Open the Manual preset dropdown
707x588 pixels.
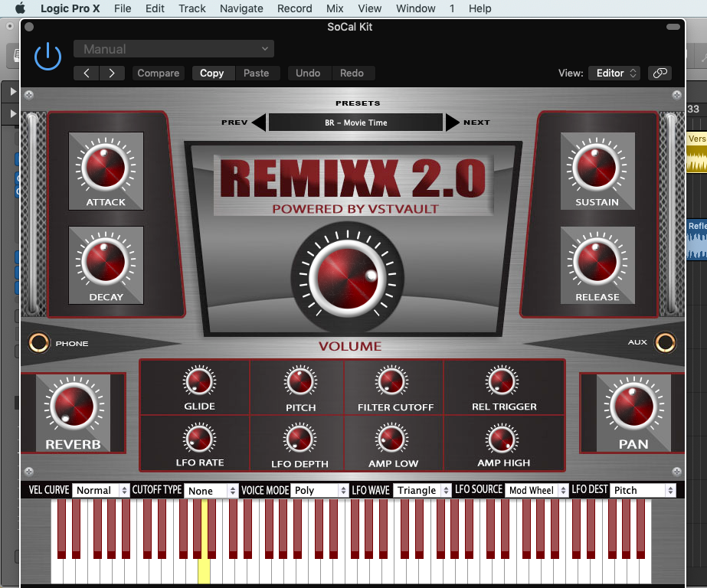[174, 49]
